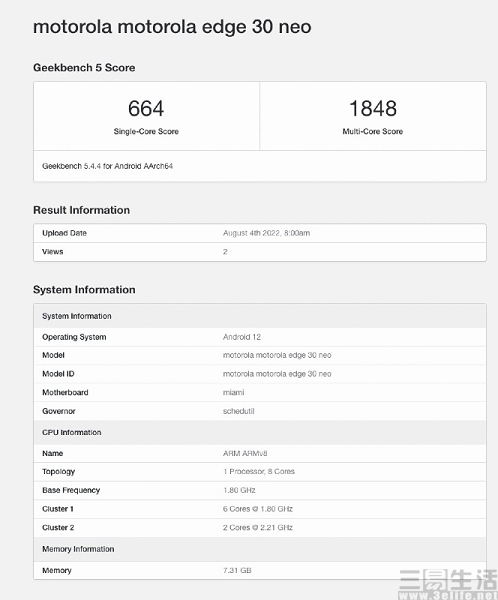Click the Multi-Core Score label
Viewport: 498px width, 600px height.
point(373,131)
